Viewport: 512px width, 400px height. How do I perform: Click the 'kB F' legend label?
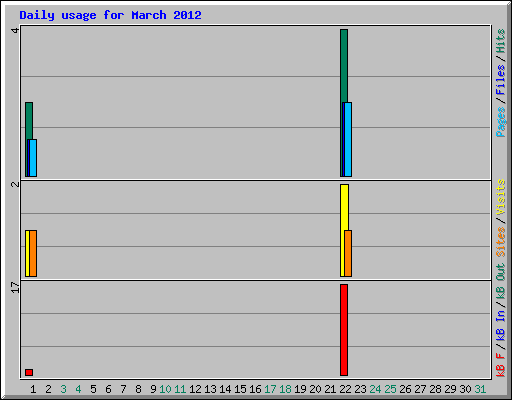coord(500,365)
